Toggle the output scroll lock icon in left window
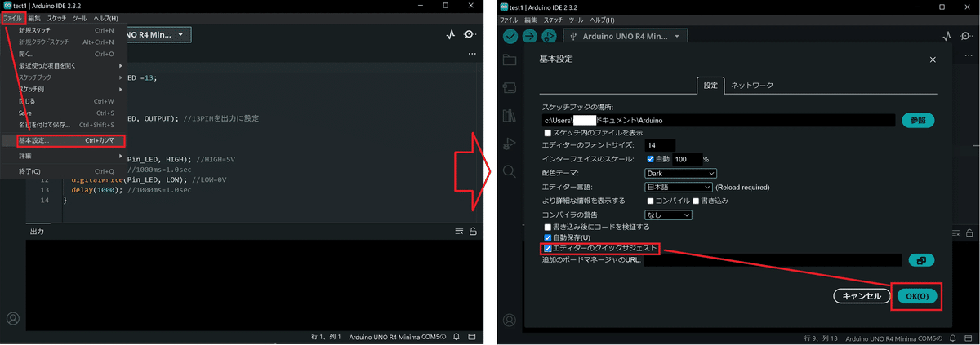Viewport: 980px width, 345px height. (x=473, y=232)
